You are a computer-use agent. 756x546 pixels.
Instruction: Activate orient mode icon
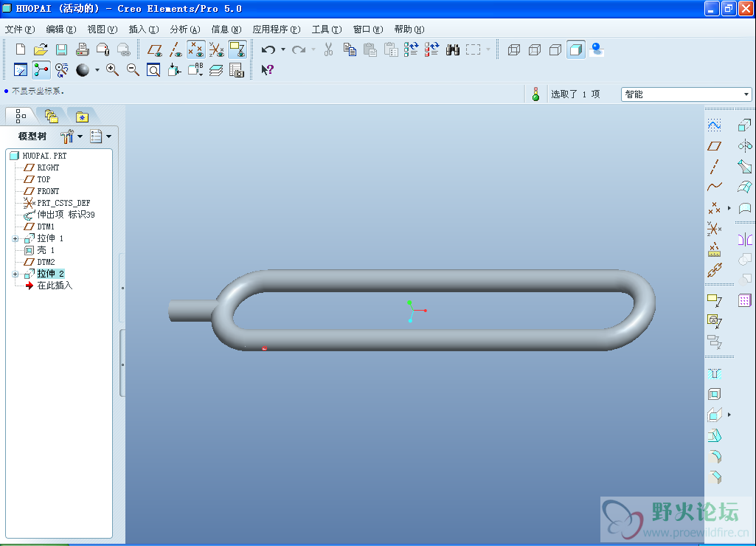(61, 70)
